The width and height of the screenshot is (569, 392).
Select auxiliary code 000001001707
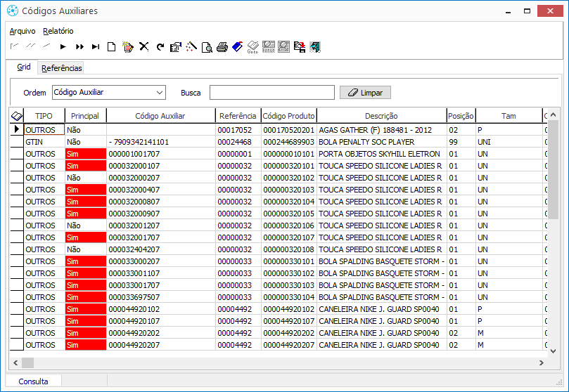161,154
